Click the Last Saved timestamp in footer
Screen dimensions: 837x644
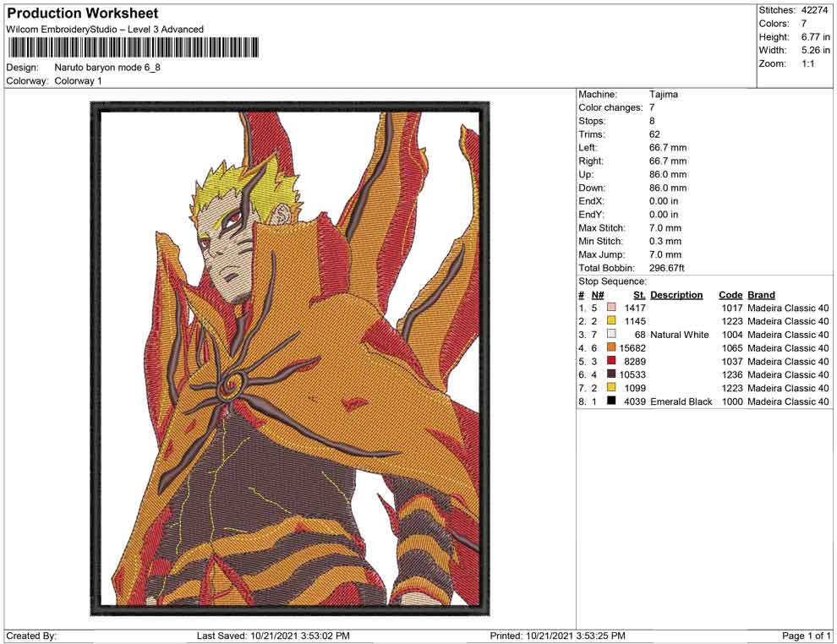273,636
